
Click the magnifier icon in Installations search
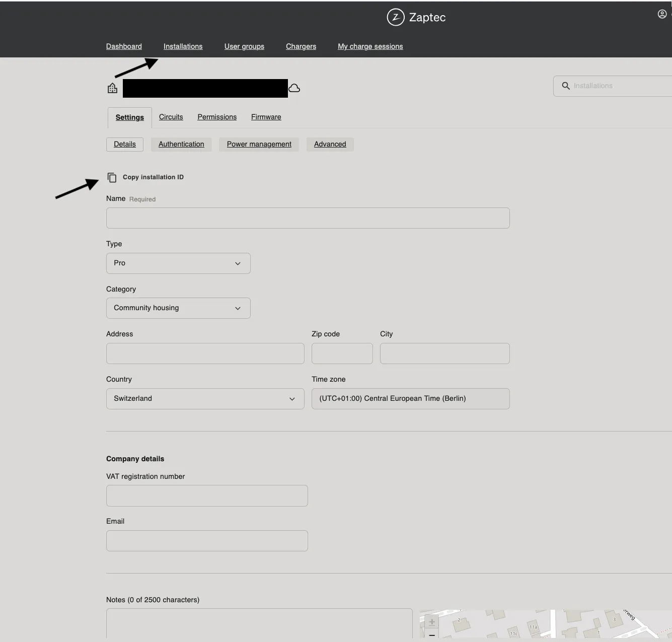[x=566, y=86]
